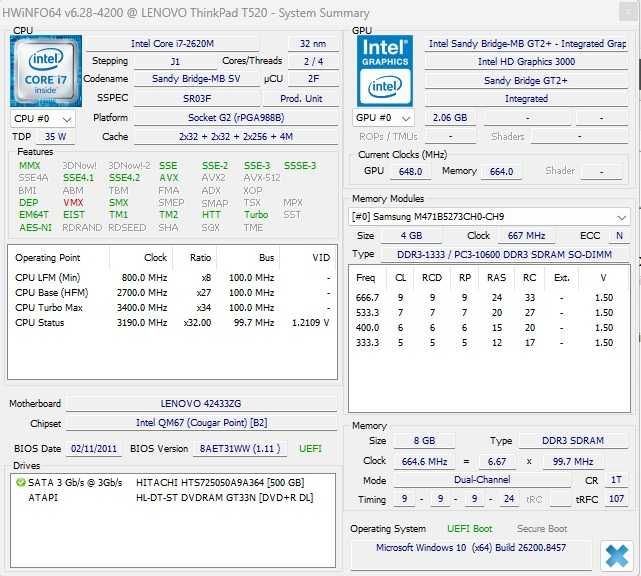Click the Intel Graphics logo

[385, 71]
